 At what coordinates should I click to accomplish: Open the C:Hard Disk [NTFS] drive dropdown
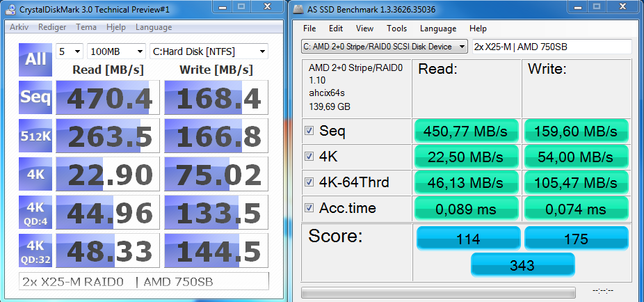coord(209,51)
